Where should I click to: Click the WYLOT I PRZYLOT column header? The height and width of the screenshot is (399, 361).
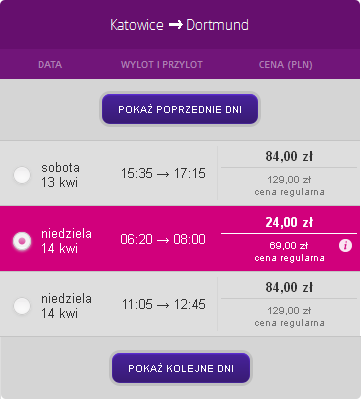162,65
